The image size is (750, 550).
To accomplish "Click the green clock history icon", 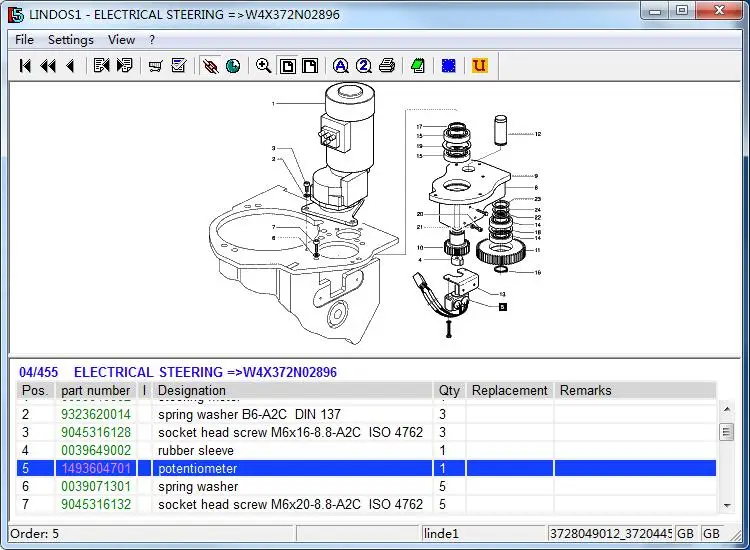I will (233, 66).
